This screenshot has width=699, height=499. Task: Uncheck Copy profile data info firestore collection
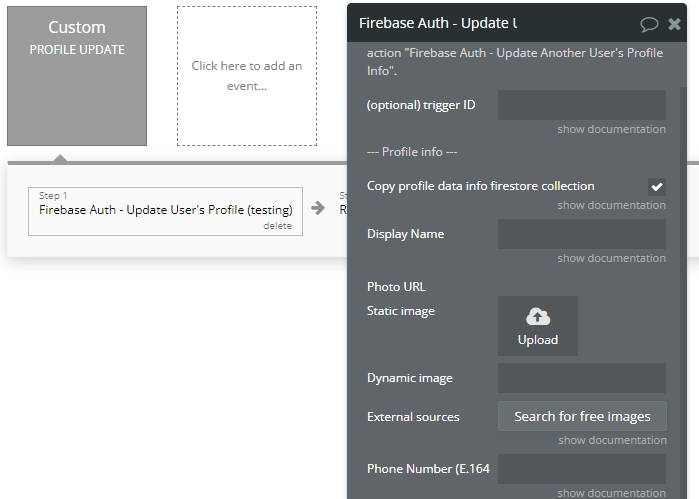pos(657,186)
